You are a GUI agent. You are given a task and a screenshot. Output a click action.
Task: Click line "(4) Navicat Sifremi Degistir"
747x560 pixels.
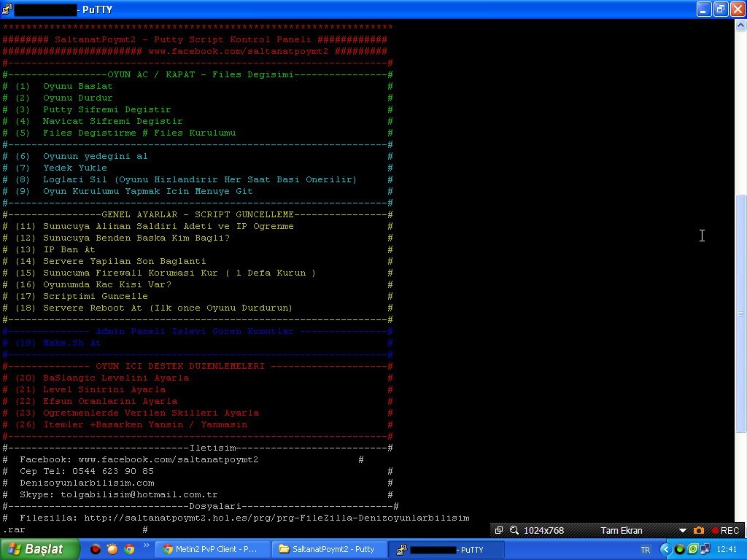click(98, 121)
